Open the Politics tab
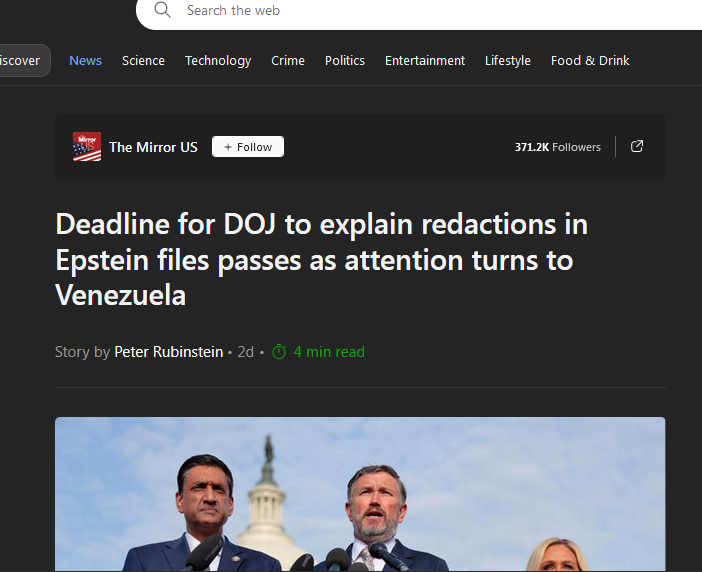This screenshot has width=702, height=572. 345,60
